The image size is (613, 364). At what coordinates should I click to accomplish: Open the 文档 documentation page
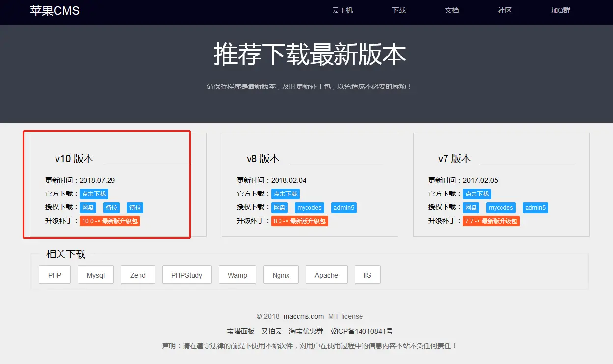pos(451,10)
